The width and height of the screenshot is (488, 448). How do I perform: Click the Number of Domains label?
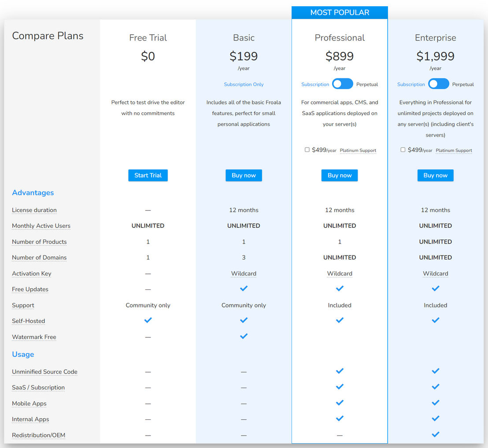tap(39, 257)
